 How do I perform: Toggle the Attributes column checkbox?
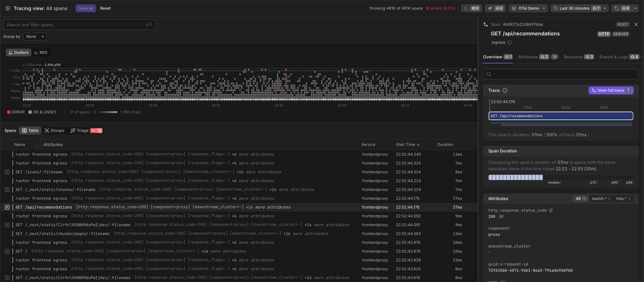pos(38,145)
